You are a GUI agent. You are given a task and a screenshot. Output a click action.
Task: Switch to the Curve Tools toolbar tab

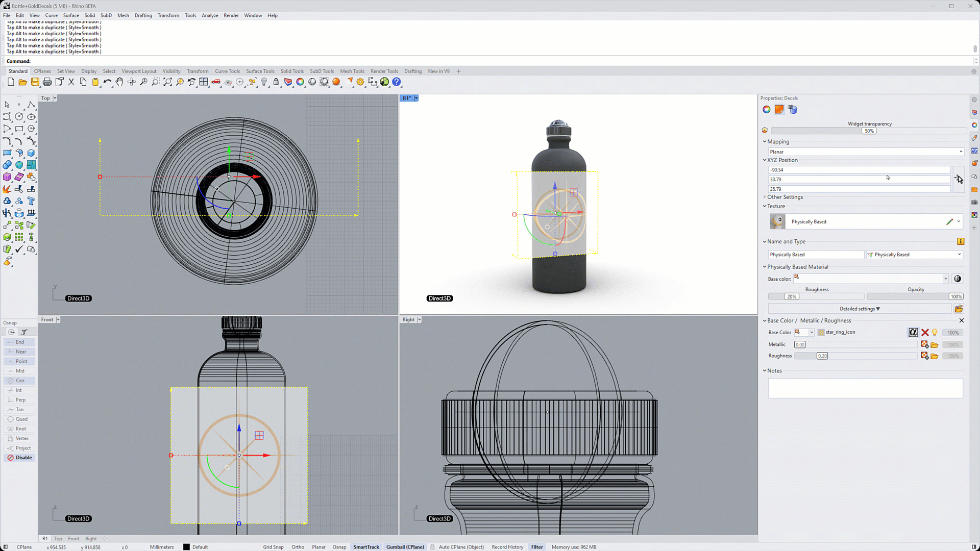(x=227, y=71)
